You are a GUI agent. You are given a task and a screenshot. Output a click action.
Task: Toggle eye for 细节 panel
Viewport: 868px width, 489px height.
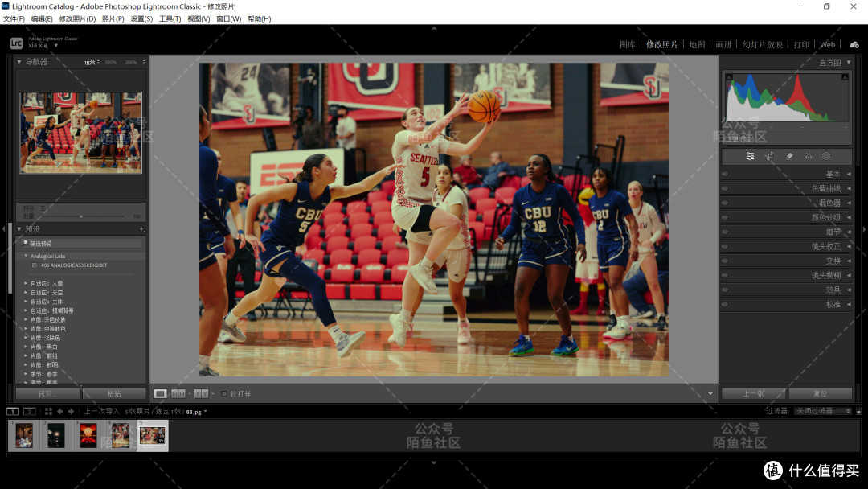tap(725, 232)
